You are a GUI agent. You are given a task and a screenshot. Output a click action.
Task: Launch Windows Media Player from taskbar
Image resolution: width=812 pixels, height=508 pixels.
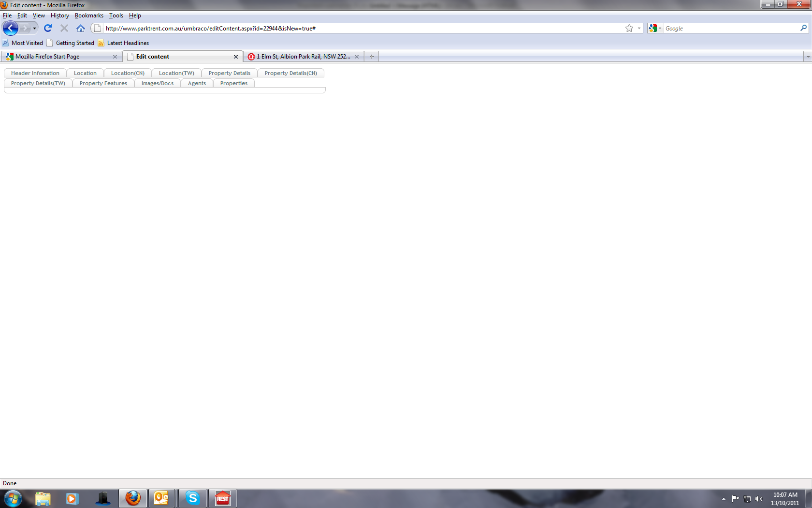coord(72,498)
